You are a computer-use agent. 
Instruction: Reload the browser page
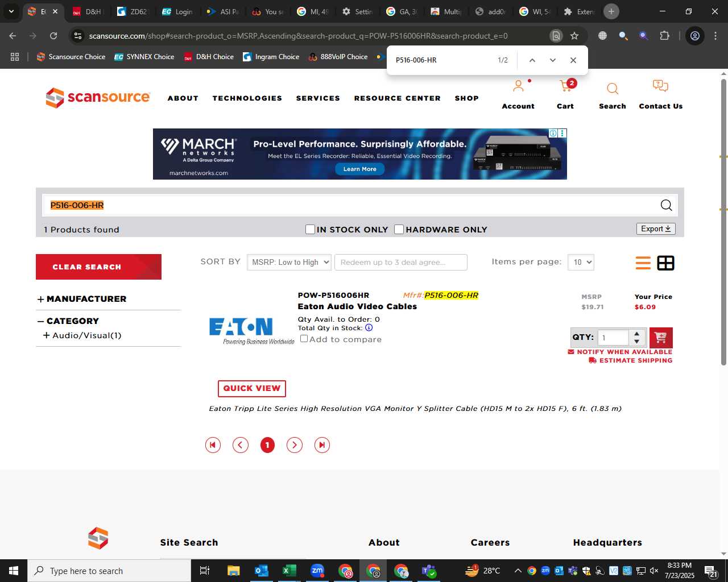point(53,36)
